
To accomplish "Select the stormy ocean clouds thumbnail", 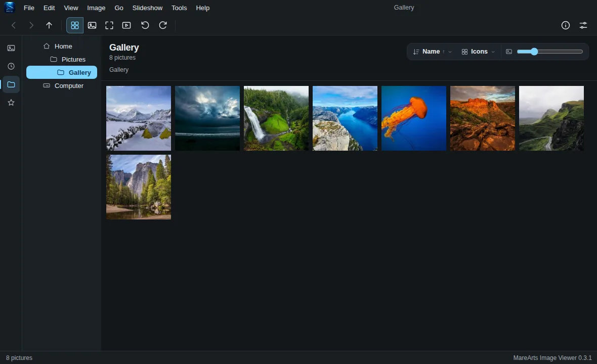I will 207,118.
